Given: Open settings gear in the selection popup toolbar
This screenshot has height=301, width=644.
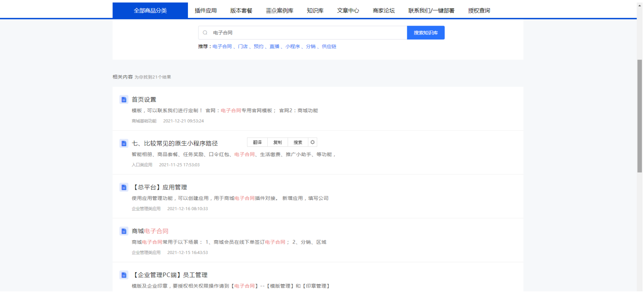Looking at the screenshot, I should pyautogui.click(x=312, y=142).
